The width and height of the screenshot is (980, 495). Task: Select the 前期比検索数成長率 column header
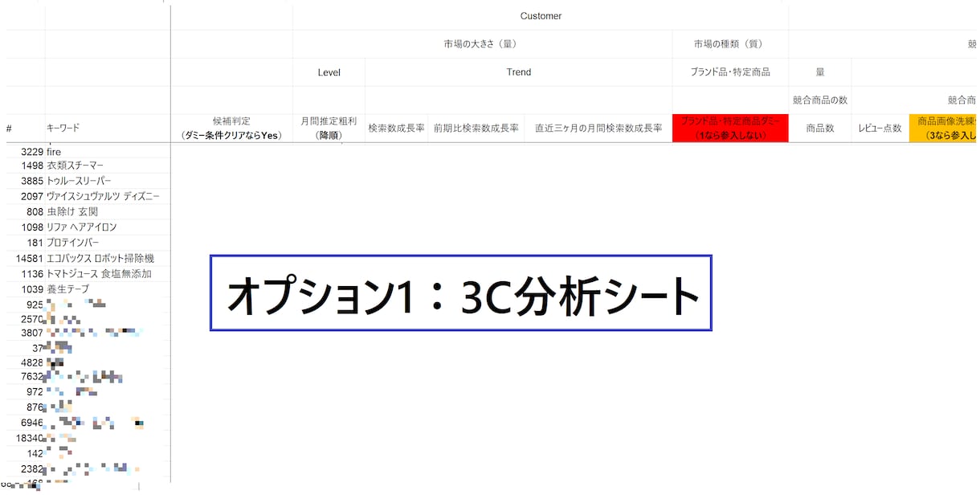[x=476, y=129]
